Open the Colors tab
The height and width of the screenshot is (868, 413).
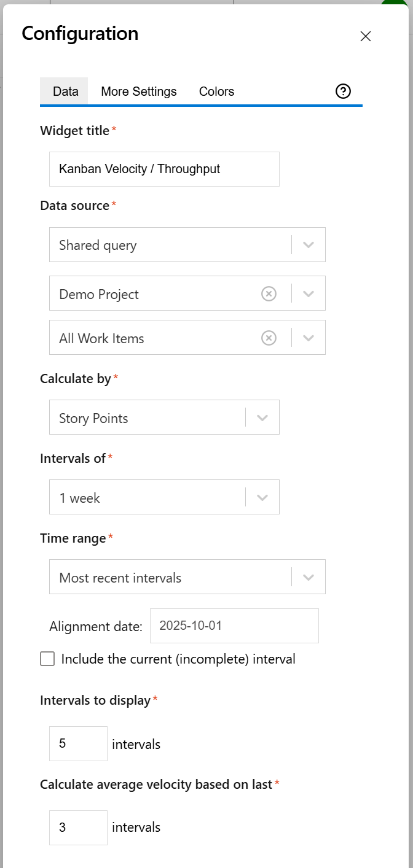point(216,91)
